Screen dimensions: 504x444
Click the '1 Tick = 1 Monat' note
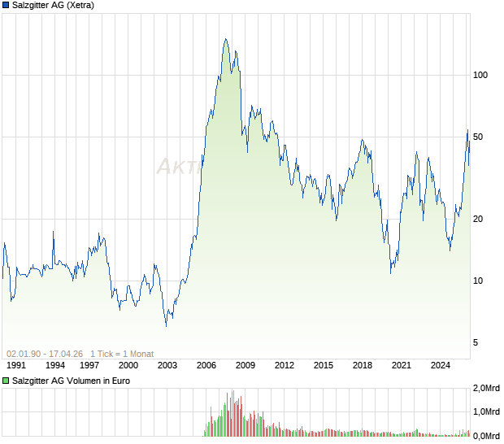click(x=122, y=354)
